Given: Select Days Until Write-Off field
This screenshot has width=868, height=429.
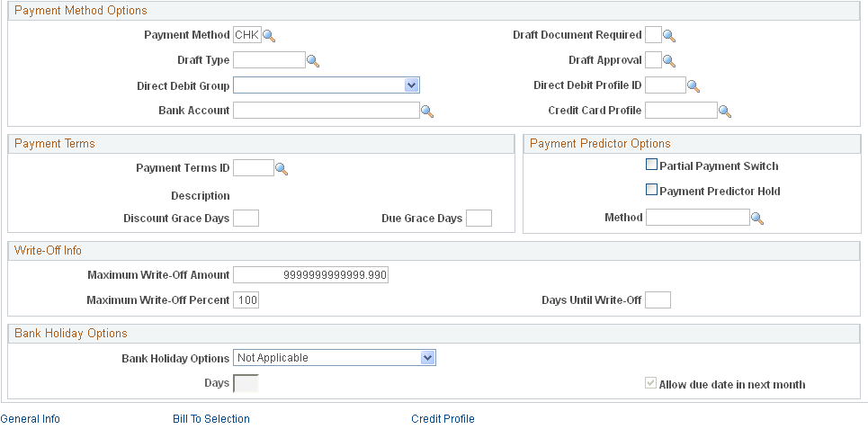Looking at the screenshot, I should [x=658, y=300].
